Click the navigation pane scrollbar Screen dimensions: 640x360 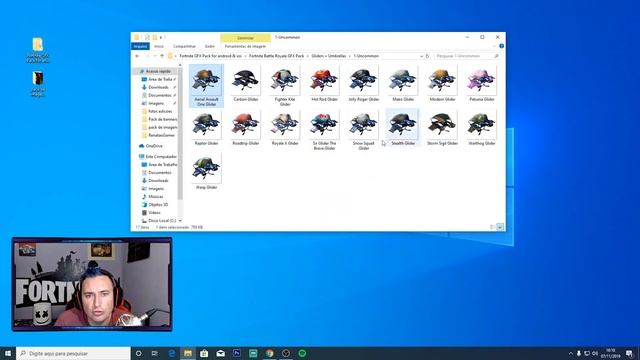[180, 135]
